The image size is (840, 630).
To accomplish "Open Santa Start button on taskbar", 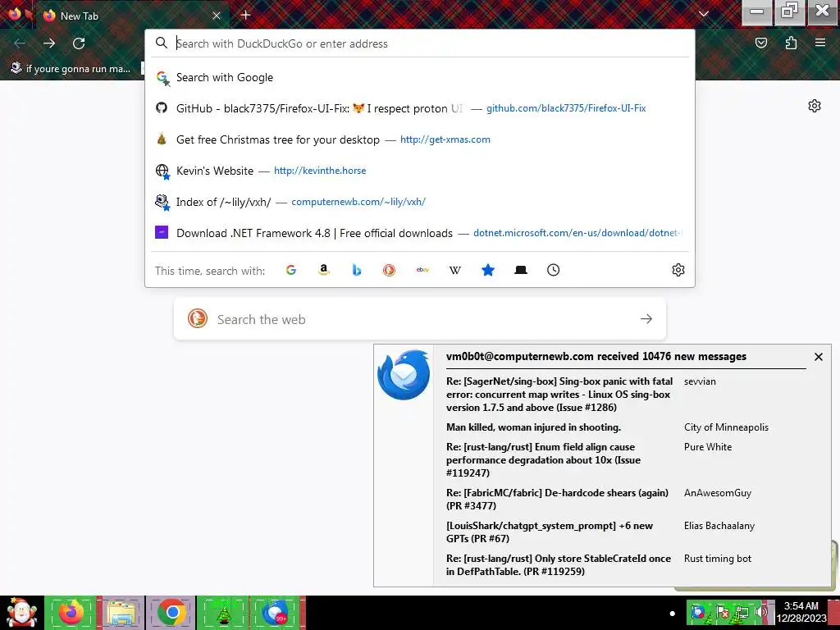I will click(21, 613).
